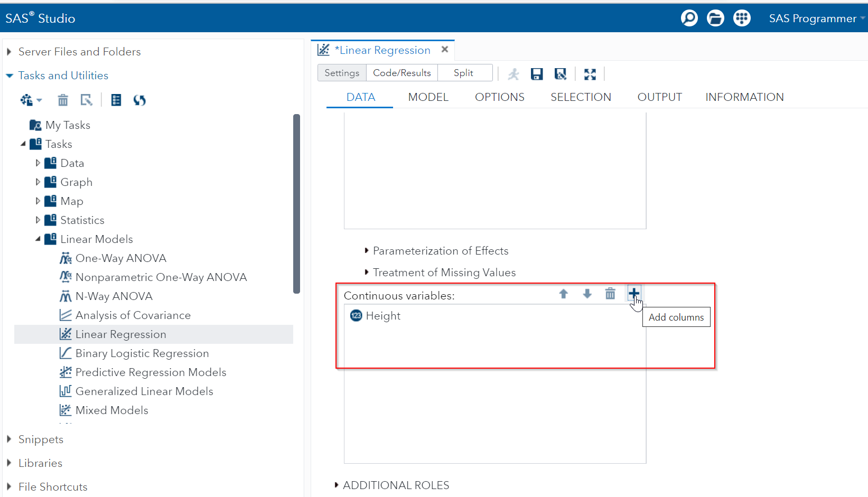
Task: Refresh the Tasks and Utilities list
Action: pyautogui.click(x=139, y=100)
